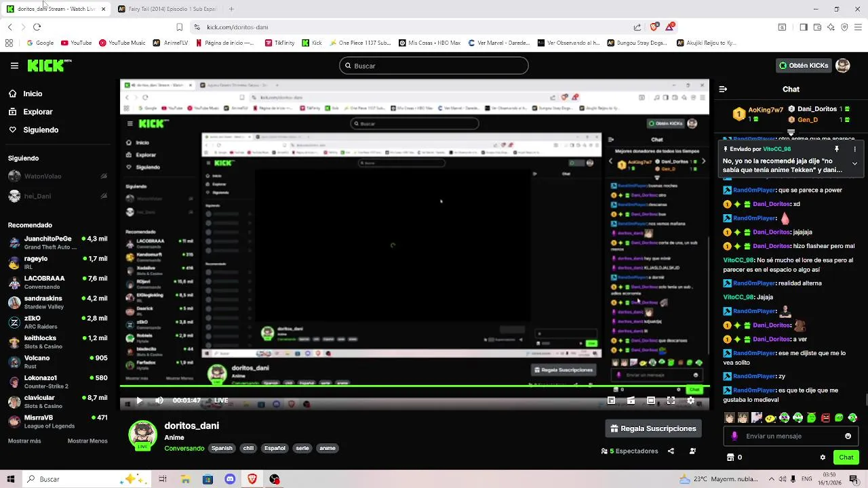Viewport: 868px width, 488px height.
Task: Switch to the Fairy Tail (2014) browser tab
Action: pos(167,9)
